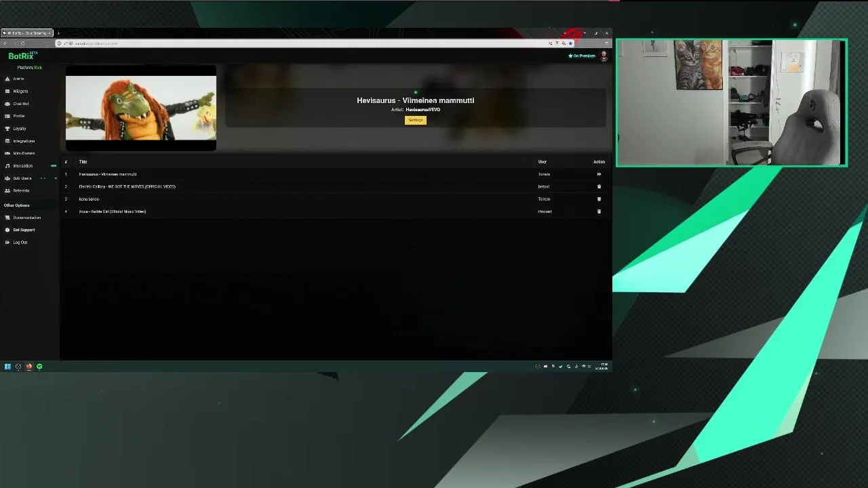The width and height of the screenshot is (868, 488).
Task: Open a new browser tab
Action: pyautogui.click(x=58, y=33)
